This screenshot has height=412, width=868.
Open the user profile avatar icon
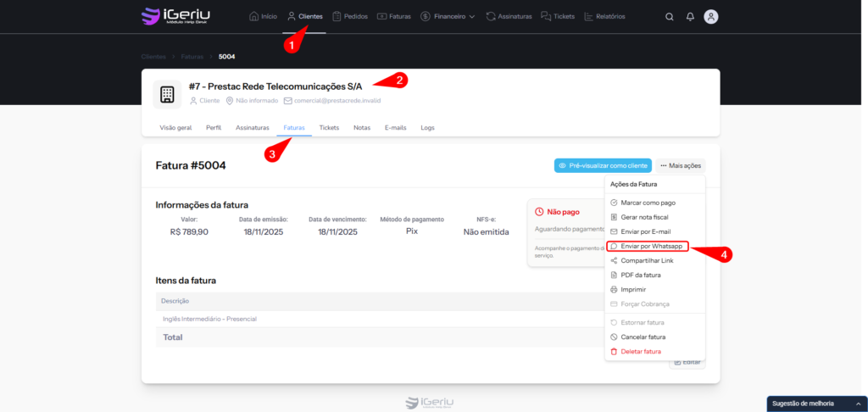[x=711, y=16]
